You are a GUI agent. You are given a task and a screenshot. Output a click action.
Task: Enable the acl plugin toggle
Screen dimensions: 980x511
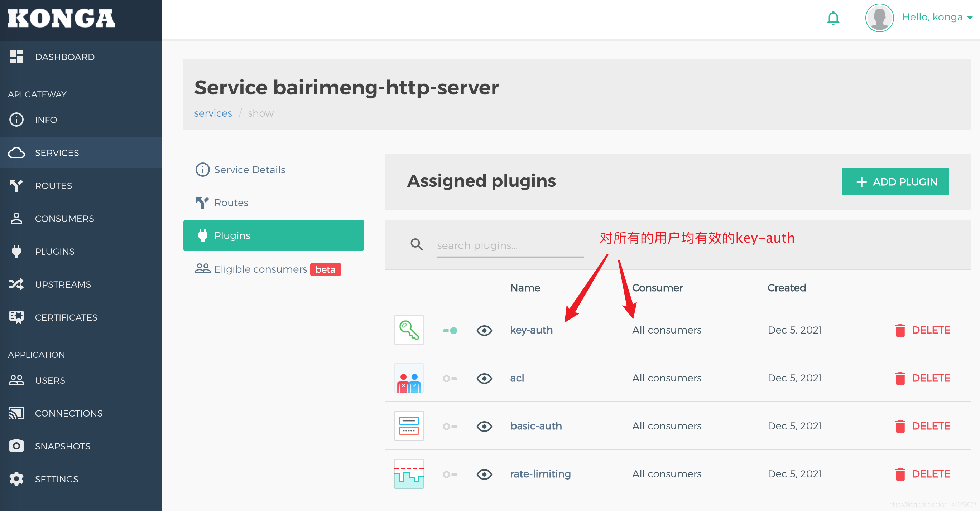click(450, 378)
